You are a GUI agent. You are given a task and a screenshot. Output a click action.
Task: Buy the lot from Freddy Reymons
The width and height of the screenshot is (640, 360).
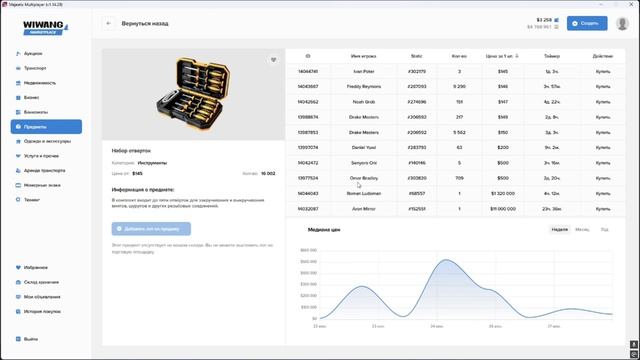(x=602, y=87)
